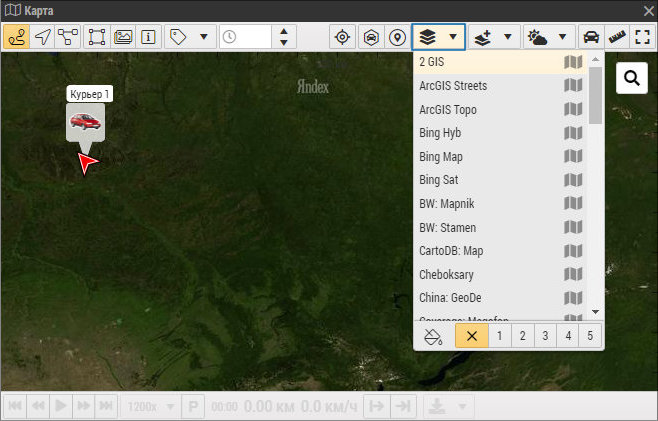
Task: Click the center-on-target crosshair icon
Action: (342, 37)
